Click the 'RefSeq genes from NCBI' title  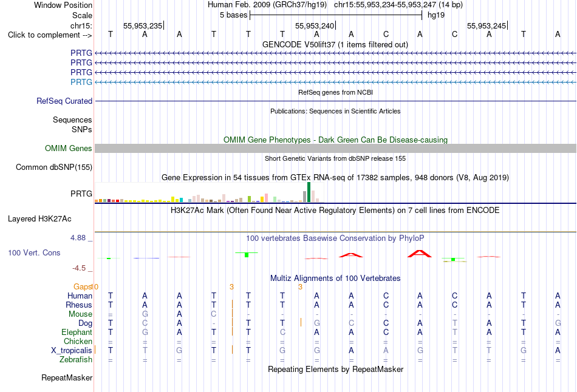(x=336, y=92)
